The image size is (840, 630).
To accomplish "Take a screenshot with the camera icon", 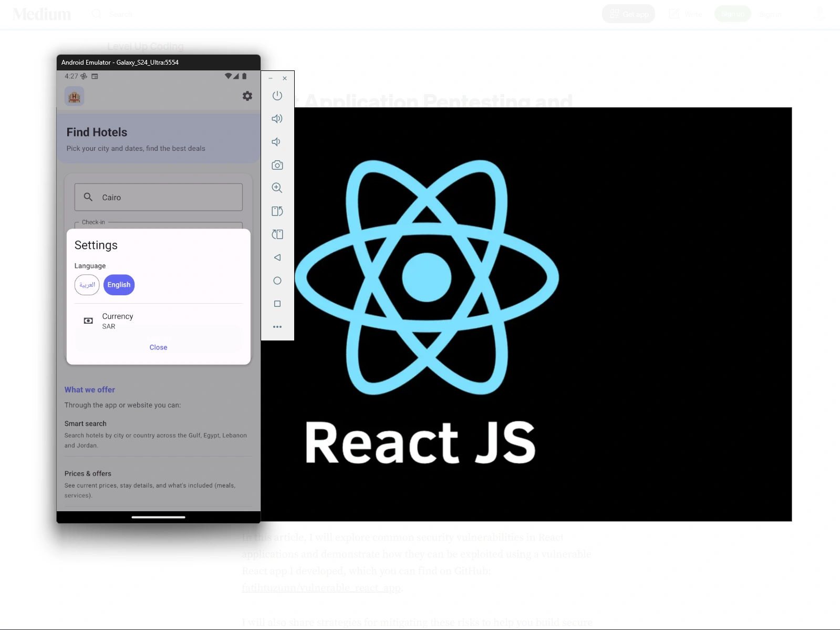I will pos(277,165).
